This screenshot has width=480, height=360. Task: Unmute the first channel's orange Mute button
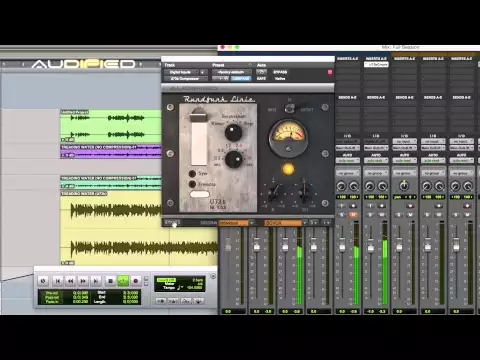click(x=353, y=215)
